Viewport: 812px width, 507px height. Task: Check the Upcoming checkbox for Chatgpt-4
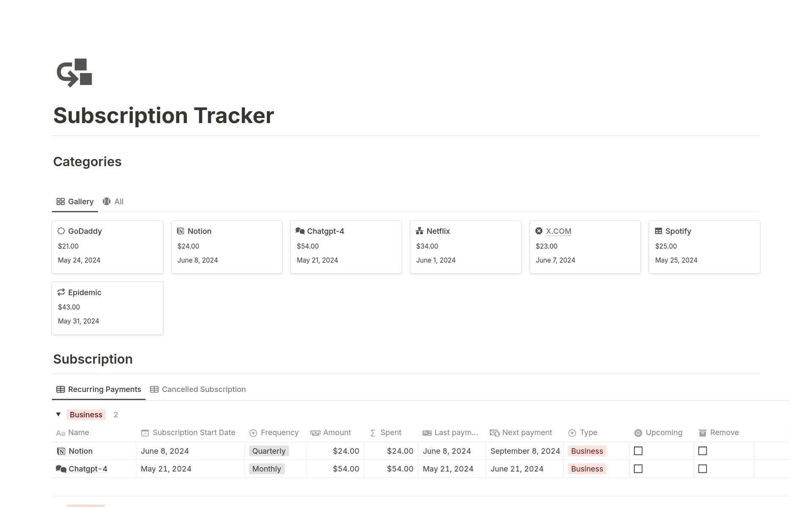pos(638,469)
